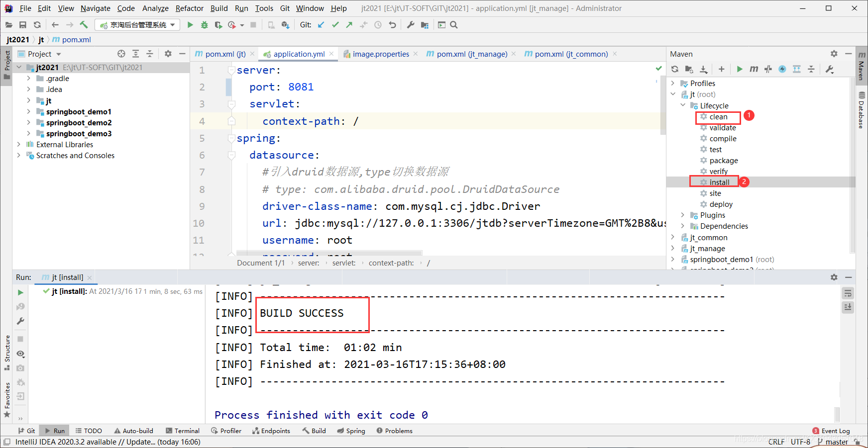Viewport: 868px width, 448px height.
Task: Expand the jt_common Maven module
Action: pos(673,237)
